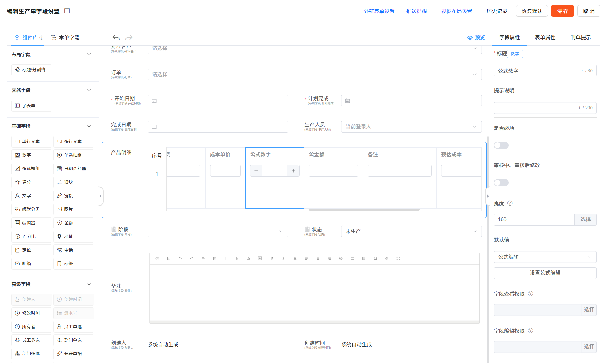The height and width of the screenshot is (364, 609).
Task: Click the sub-table horizontal scrollbar
Action: [x=364, y=209]
